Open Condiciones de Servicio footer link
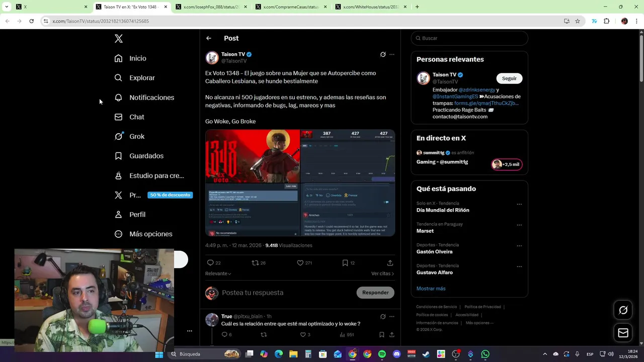Viewport: 644px width, 362px height. tap(436, 307)
